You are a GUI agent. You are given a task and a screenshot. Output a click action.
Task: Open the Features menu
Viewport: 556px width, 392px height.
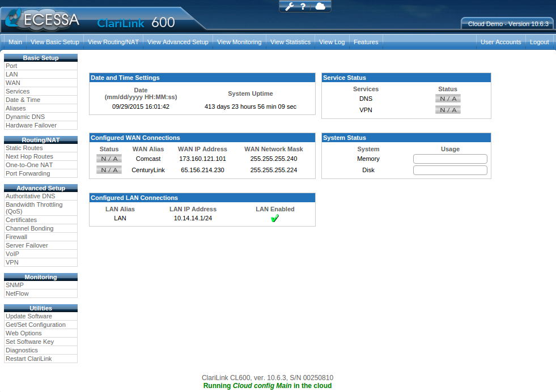click(x=366, y=42)
